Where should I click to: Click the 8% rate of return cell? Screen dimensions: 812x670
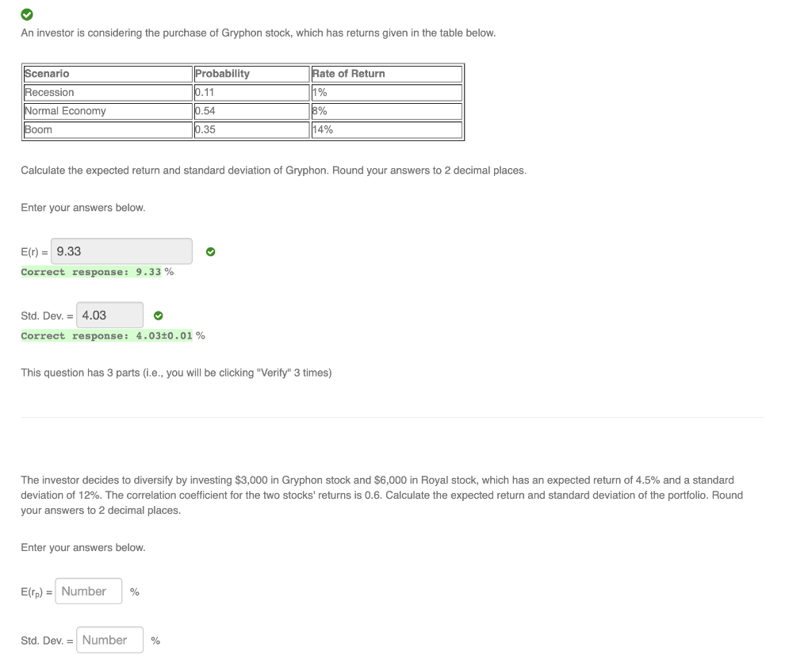click(387, 111)
